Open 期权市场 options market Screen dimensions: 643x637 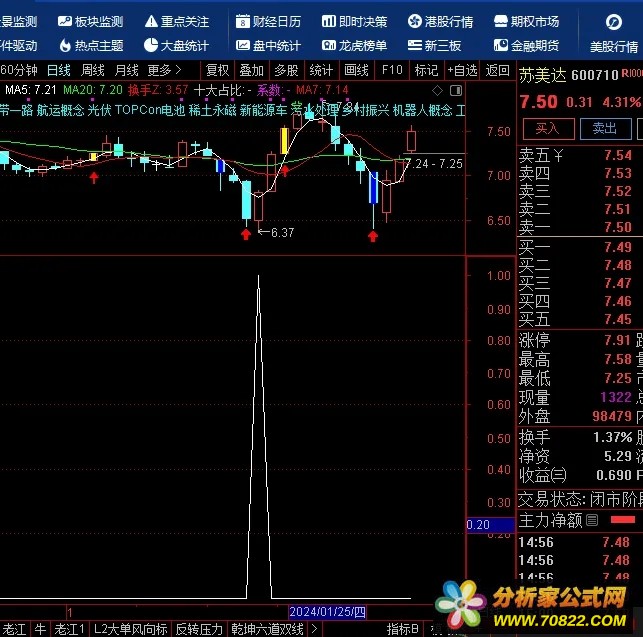tap(527, 21)
